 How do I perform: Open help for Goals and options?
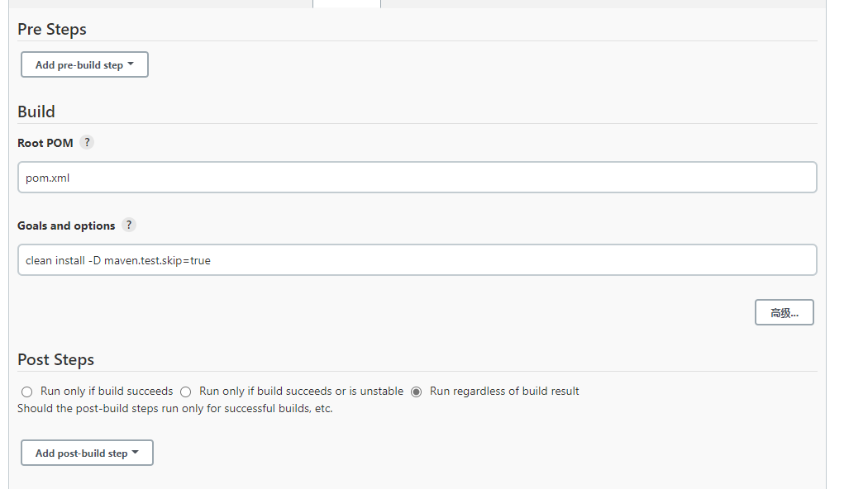(128, 225)
